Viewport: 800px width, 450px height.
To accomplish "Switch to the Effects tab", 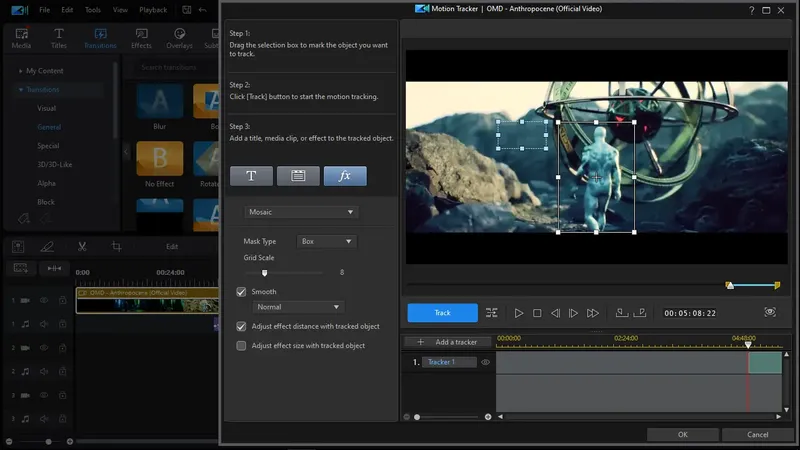I will tap(142, 38).
